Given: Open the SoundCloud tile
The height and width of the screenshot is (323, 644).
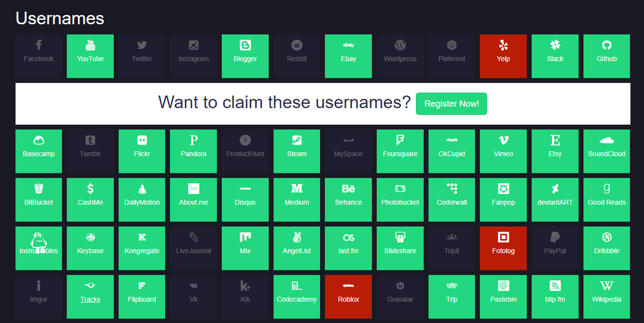Looking at the screenshot, I should coord(606,151).
